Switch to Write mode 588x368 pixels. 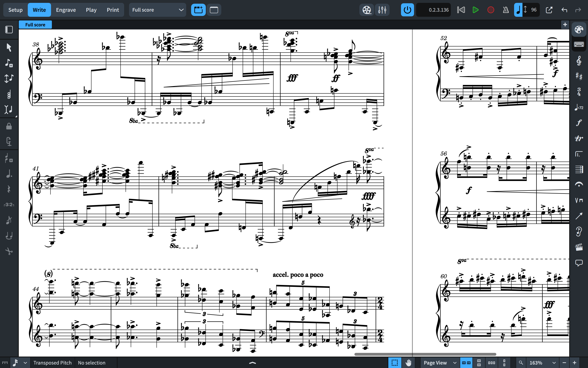tap(39, 10)
